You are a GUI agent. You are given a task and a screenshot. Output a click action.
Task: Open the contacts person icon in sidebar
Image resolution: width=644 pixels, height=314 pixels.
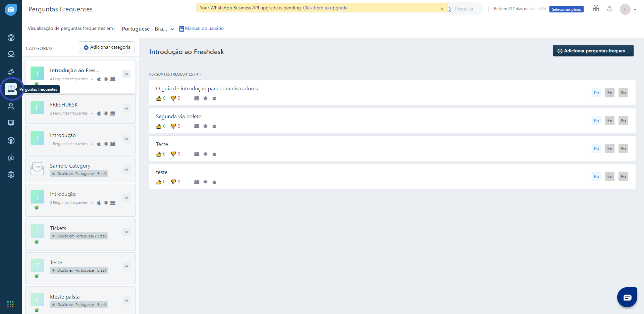point(11,106)
